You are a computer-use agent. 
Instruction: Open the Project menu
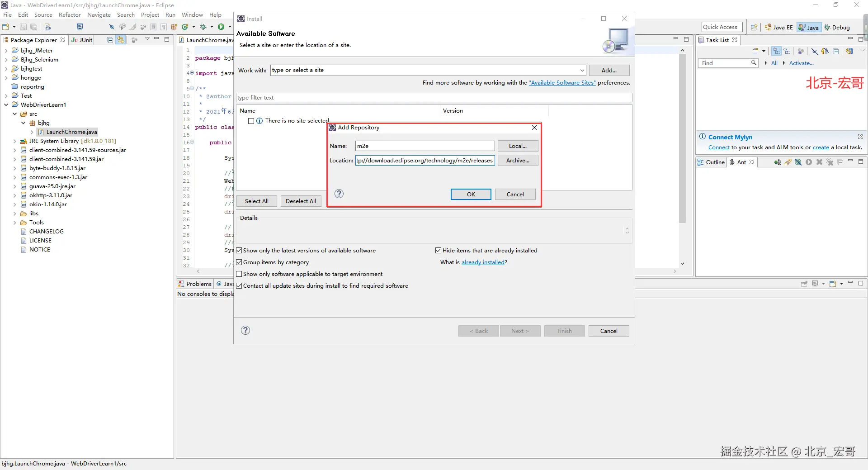(x=150, y=14)
